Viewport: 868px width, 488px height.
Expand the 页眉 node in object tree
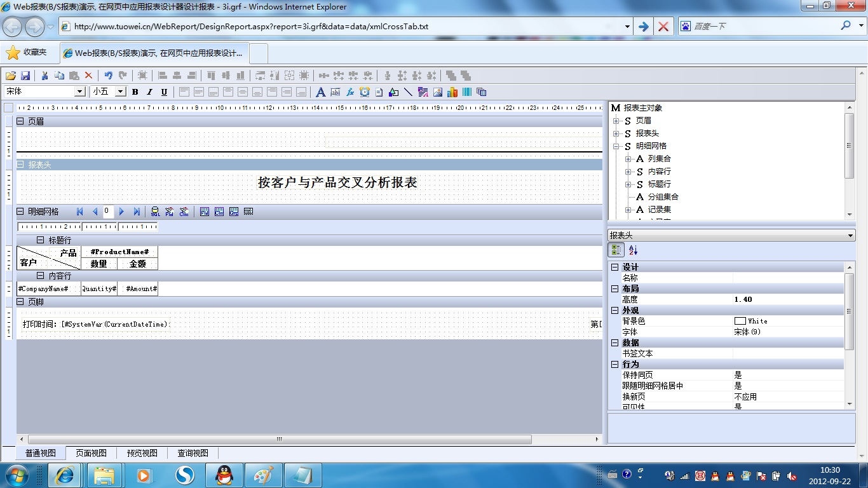616,121
